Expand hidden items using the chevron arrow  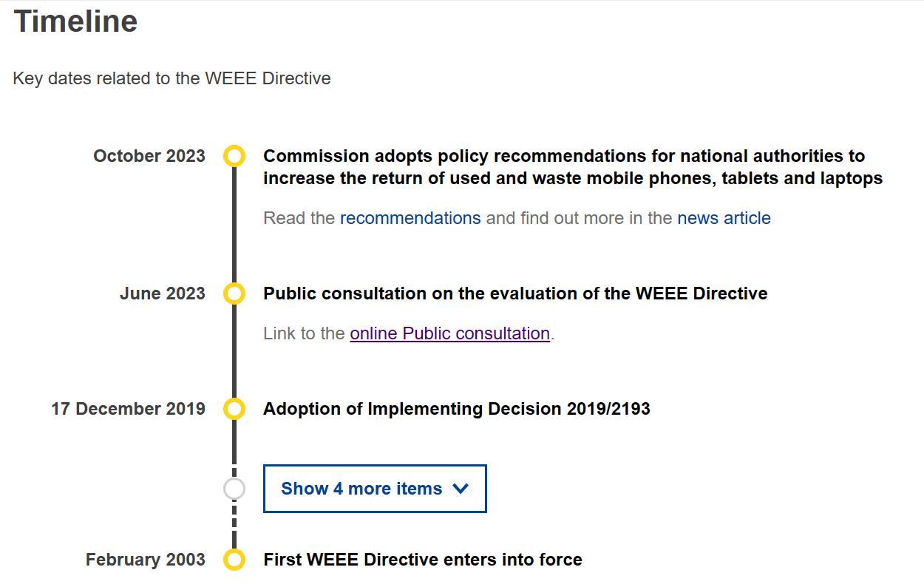point(460,489)
